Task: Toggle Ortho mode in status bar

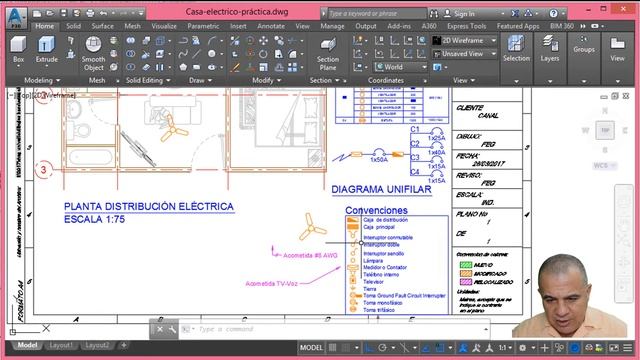Action: pyautogui.click(x=369, y=348)
